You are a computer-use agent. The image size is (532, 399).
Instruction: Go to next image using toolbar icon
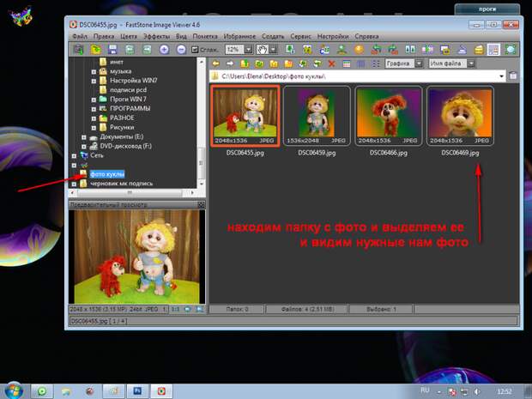pyautogui.click(x=147, y=50)
